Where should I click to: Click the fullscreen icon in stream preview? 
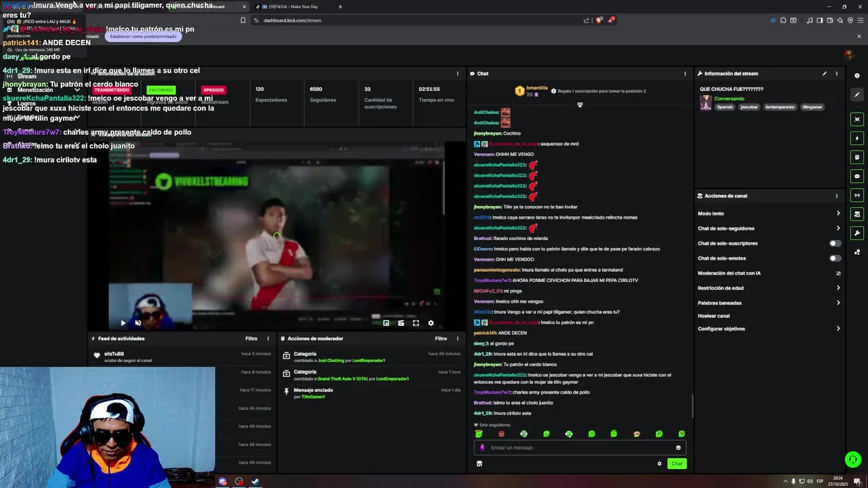pyautogui.click(x=416, y=323)
